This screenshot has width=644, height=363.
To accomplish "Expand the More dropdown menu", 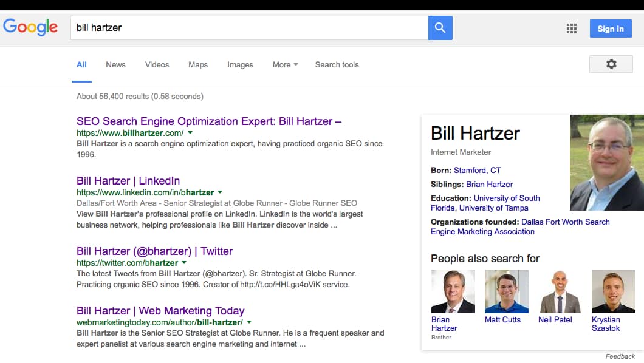I will tap(285, 65).
